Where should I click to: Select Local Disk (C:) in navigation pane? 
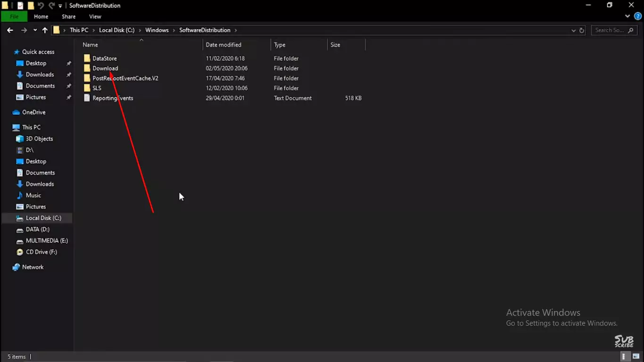point(43,218)
